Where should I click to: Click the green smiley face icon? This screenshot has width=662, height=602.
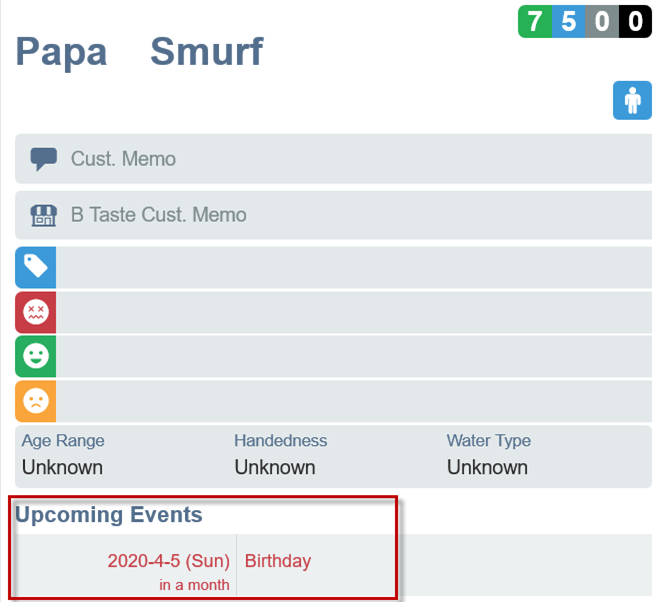click(36, 356)
